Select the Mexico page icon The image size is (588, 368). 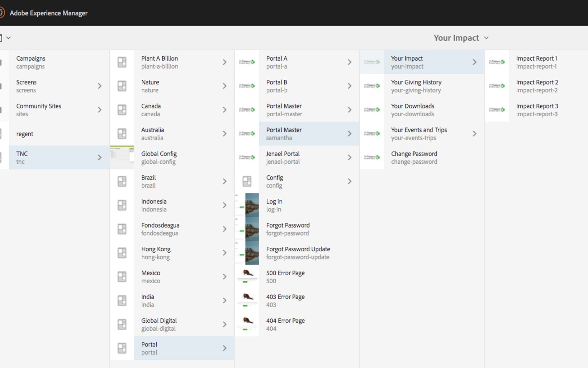point(122,276)
